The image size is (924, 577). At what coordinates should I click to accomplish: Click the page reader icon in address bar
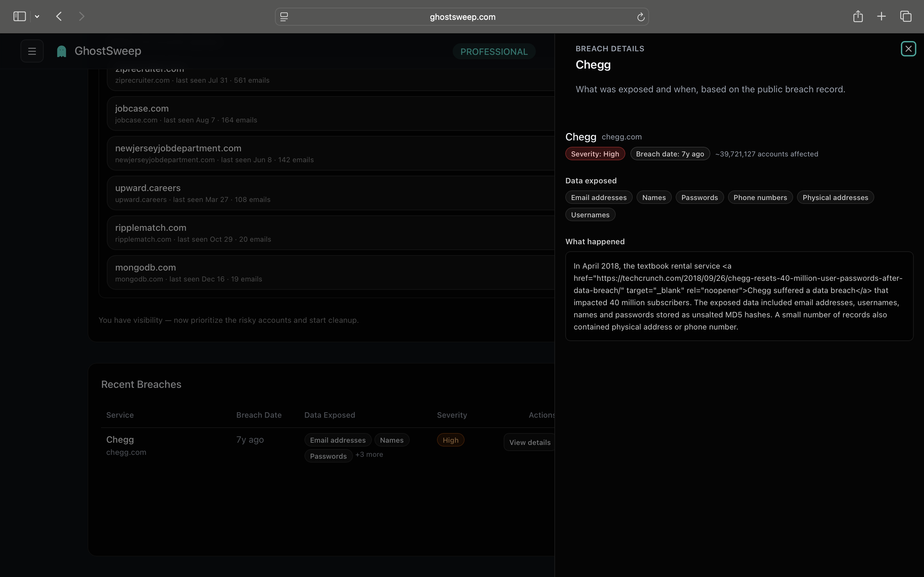(284, 17)
